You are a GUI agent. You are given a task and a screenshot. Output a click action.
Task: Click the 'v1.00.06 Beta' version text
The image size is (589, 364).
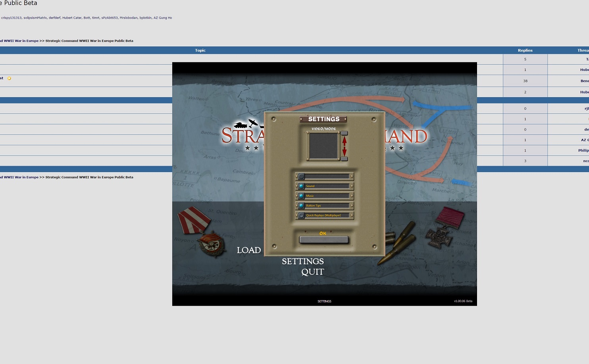pyautogui.click(x=463, y=301)
